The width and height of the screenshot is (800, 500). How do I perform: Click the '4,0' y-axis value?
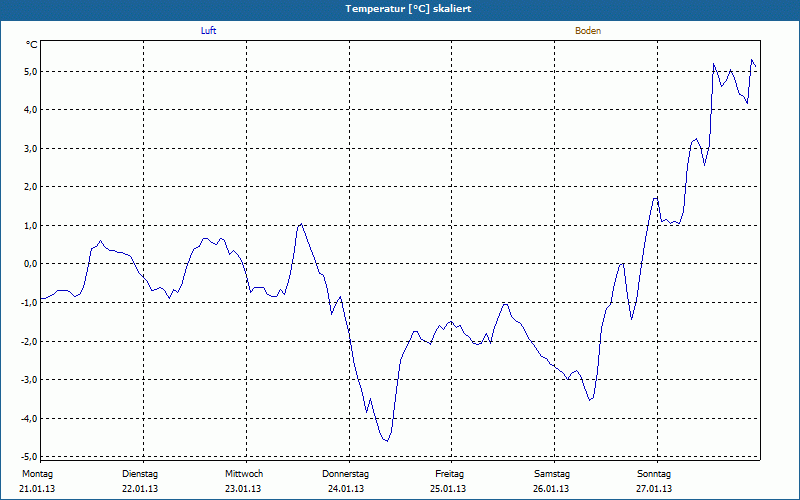tap(31, 110)
